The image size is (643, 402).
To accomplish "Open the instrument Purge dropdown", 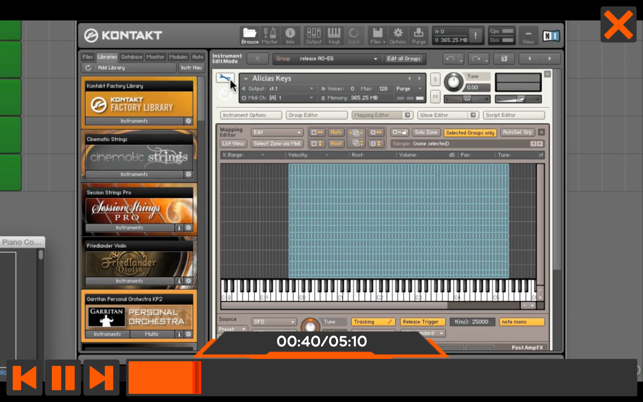I will 409,89.
